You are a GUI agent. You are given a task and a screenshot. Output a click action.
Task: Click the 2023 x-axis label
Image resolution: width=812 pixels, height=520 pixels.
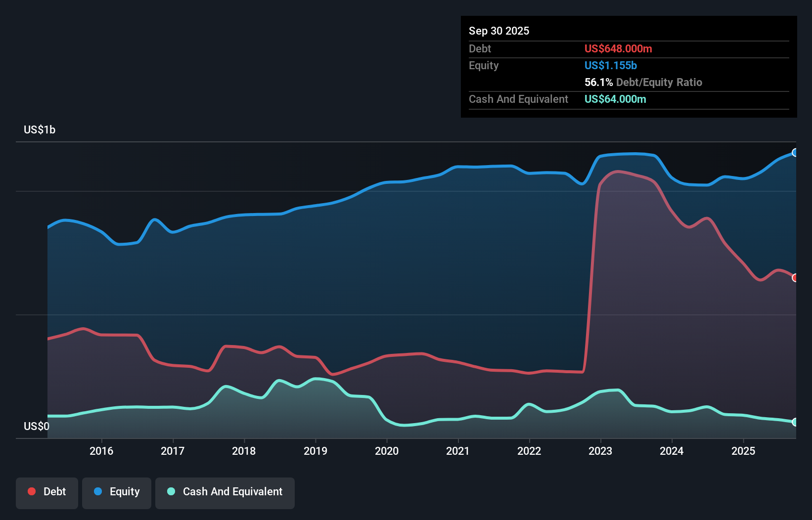(600, 451)
